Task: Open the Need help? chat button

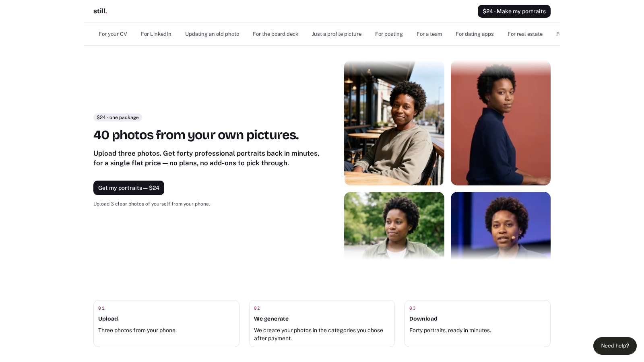Action: (615, 346)
